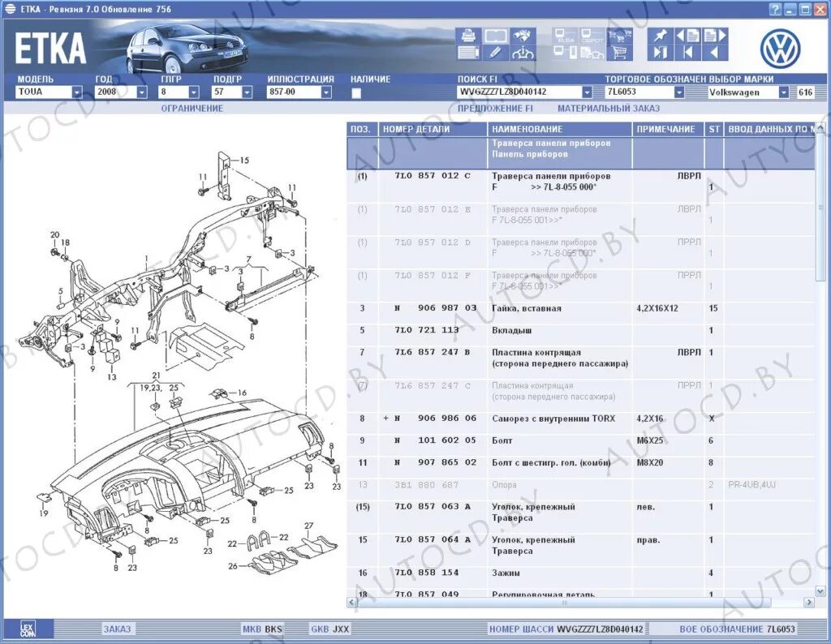Click the pencil edit icon

point(496,53)
